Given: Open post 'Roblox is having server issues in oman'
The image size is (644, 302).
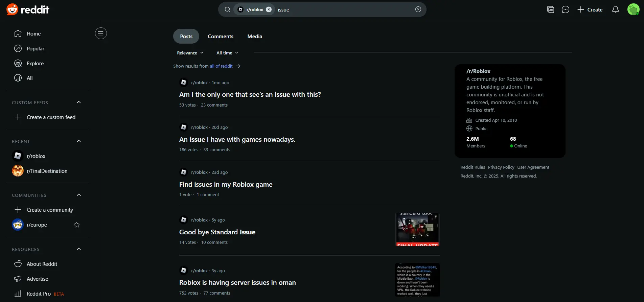Looking at the screenshot, I should click(x=237, y=283).
